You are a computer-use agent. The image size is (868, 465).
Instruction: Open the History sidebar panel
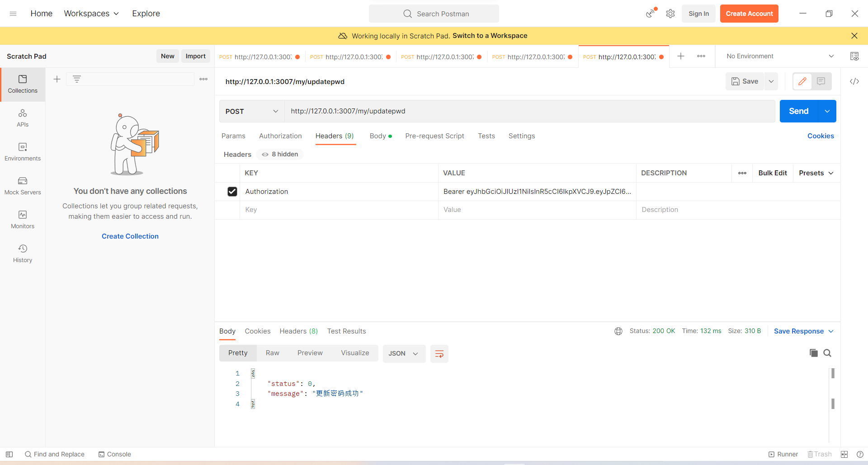23,254
